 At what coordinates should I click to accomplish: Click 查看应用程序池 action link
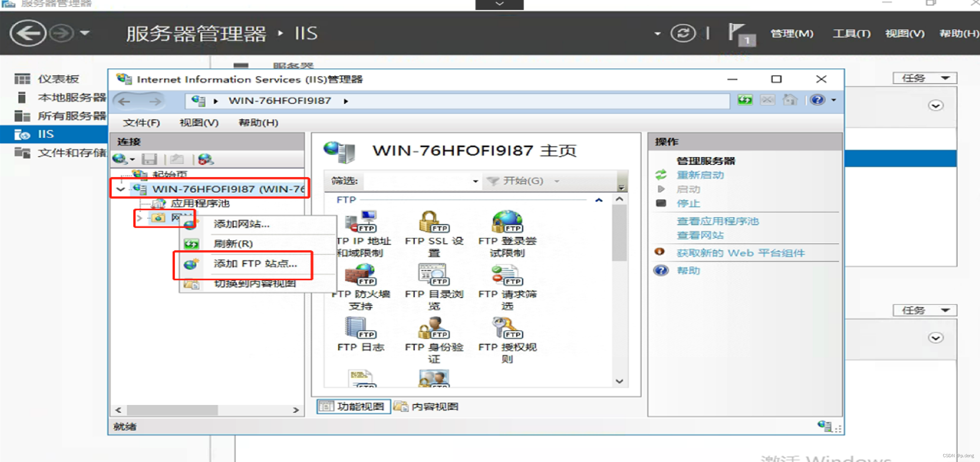[718, 221]
